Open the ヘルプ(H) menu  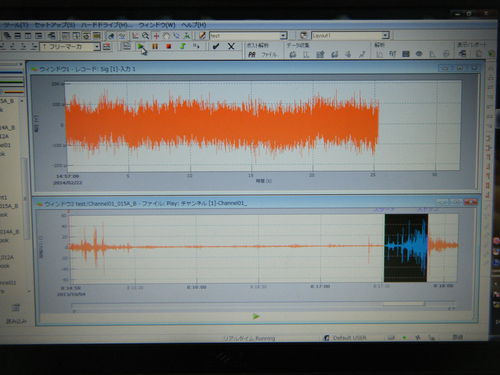pyautogui.click(x=194, y=25)
